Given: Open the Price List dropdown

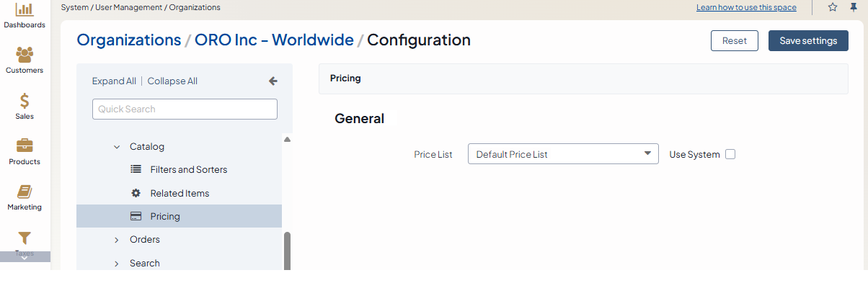Looking at the screenshot, I should point(563,154).
